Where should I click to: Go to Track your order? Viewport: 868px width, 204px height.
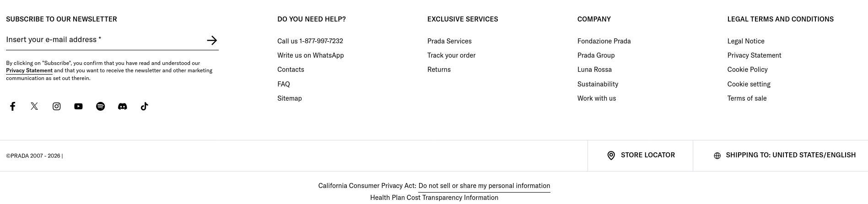(x=451, y=55)
